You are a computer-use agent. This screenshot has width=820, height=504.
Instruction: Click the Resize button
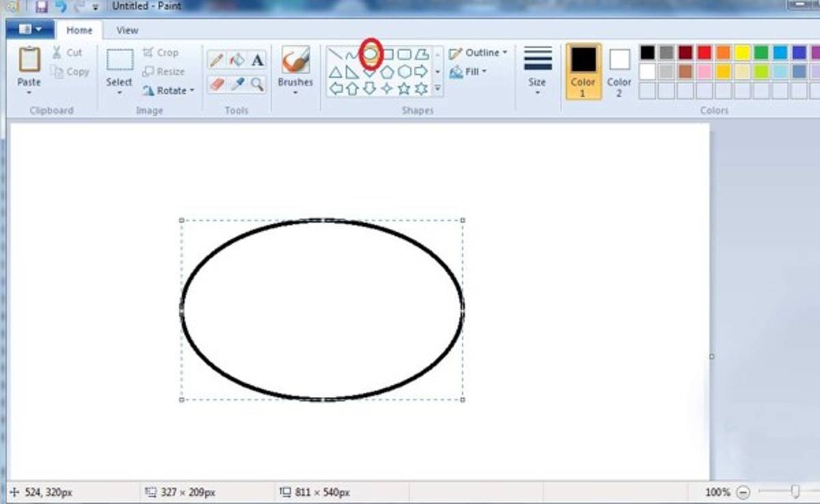[164, 72]
